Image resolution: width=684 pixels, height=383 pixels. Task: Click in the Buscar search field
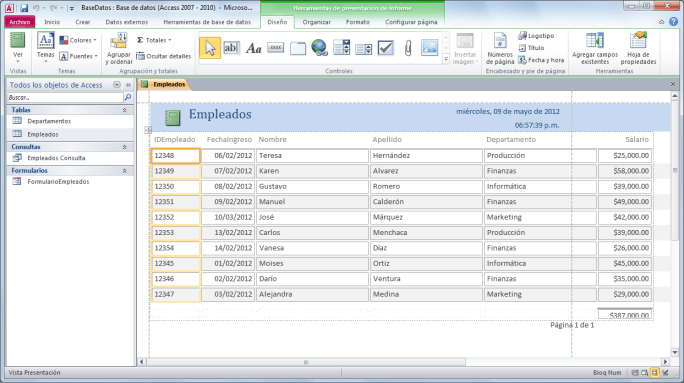pyautogui.click(x=65, y=97)
